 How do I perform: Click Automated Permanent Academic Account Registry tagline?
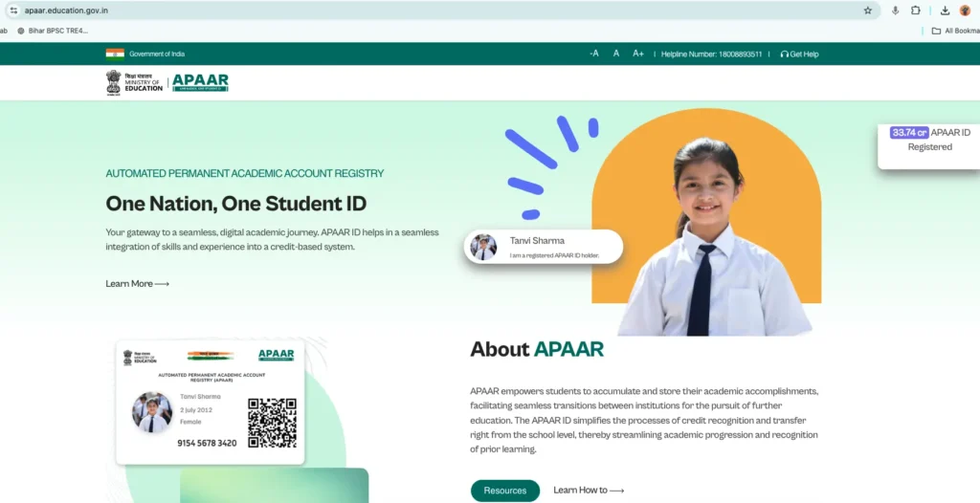pos(245,173)
